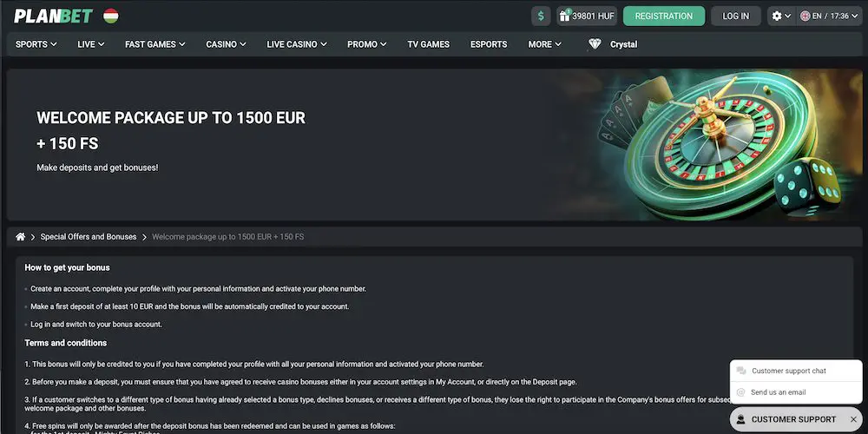The width and height of the screenshot is (868, 434).
Task: Click the Hungarian flag icon
Action: point(111,16)
